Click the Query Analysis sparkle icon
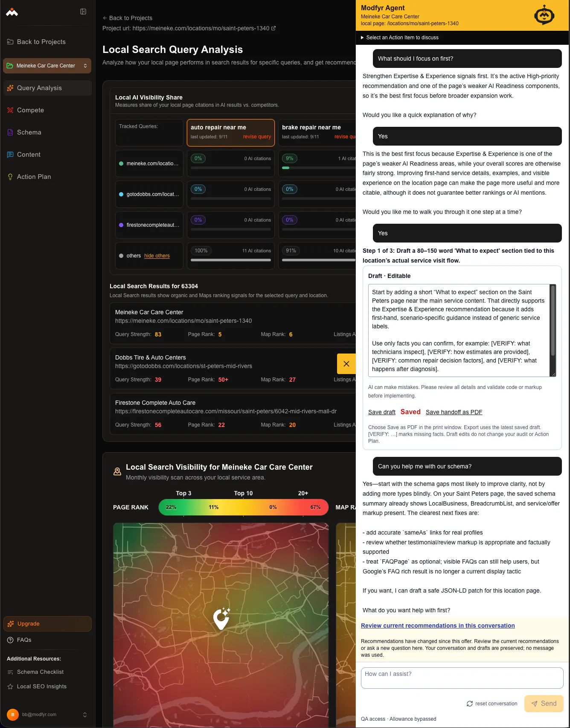 coord(10,88)
